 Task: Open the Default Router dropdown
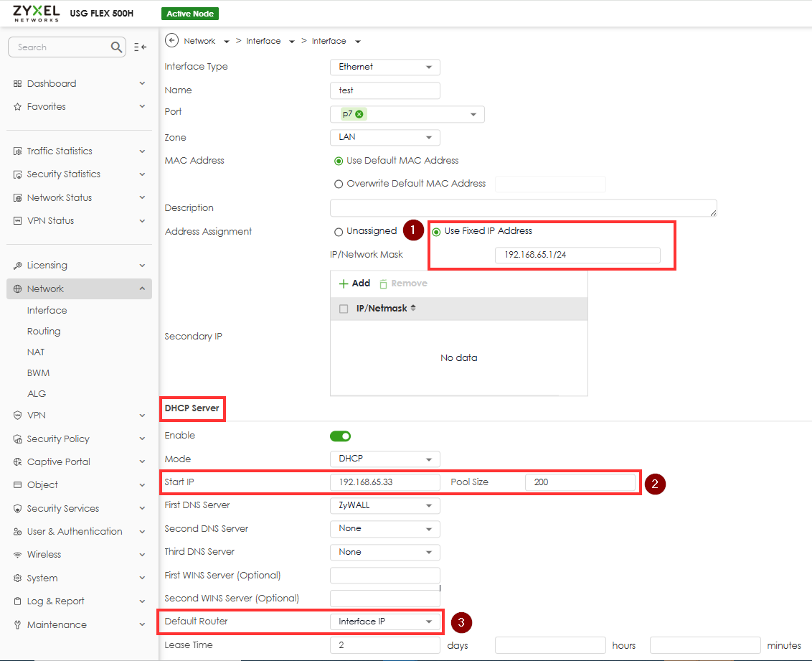click(385, 622)
